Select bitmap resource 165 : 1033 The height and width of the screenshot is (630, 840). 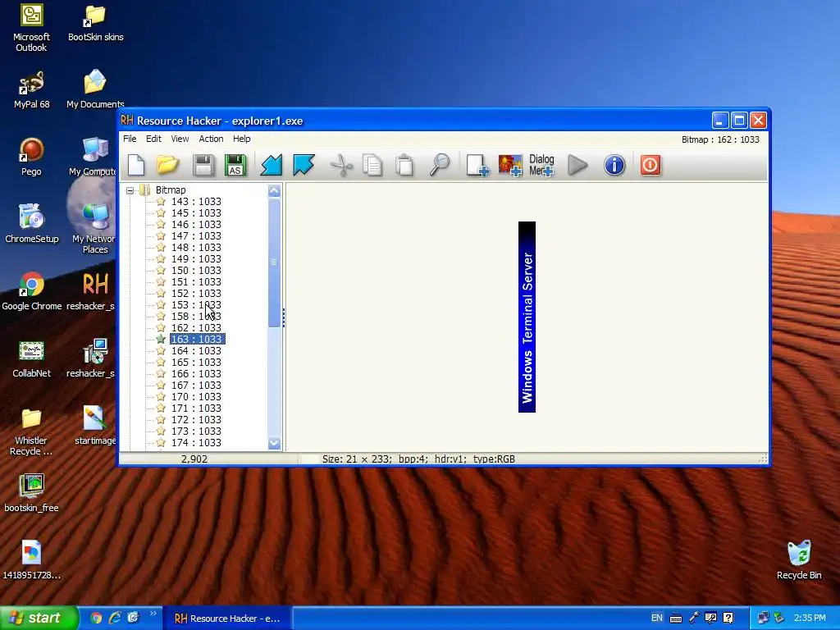tap(196, 363)
